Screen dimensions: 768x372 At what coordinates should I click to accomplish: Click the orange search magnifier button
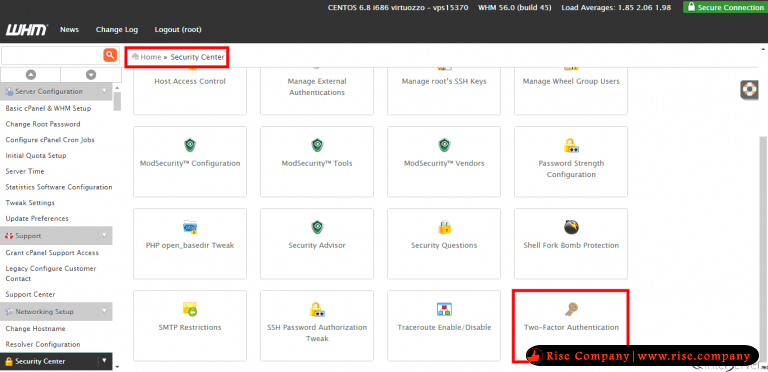110,55
